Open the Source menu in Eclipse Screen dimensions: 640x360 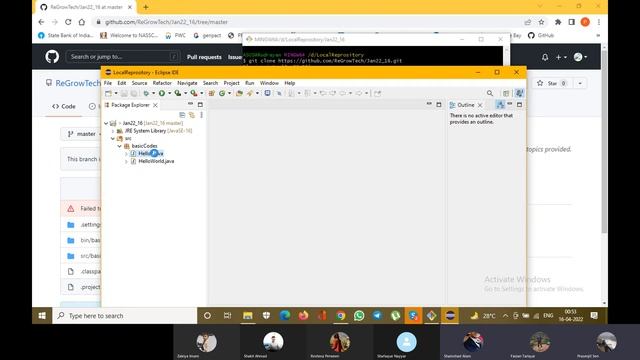point(139,83)
